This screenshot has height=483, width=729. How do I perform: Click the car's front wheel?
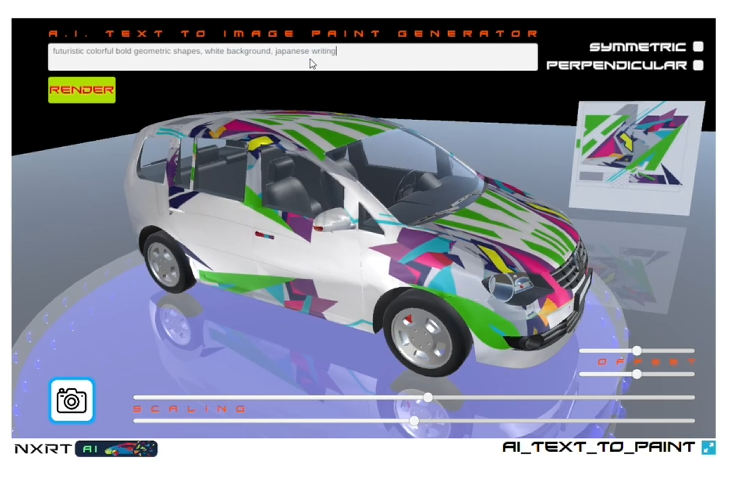coord(424,337)
